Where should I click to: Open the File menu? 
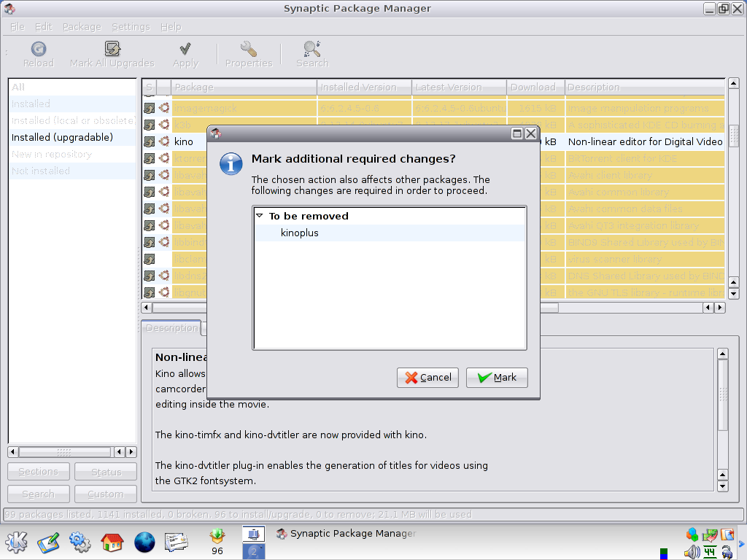tap(18, 27)
